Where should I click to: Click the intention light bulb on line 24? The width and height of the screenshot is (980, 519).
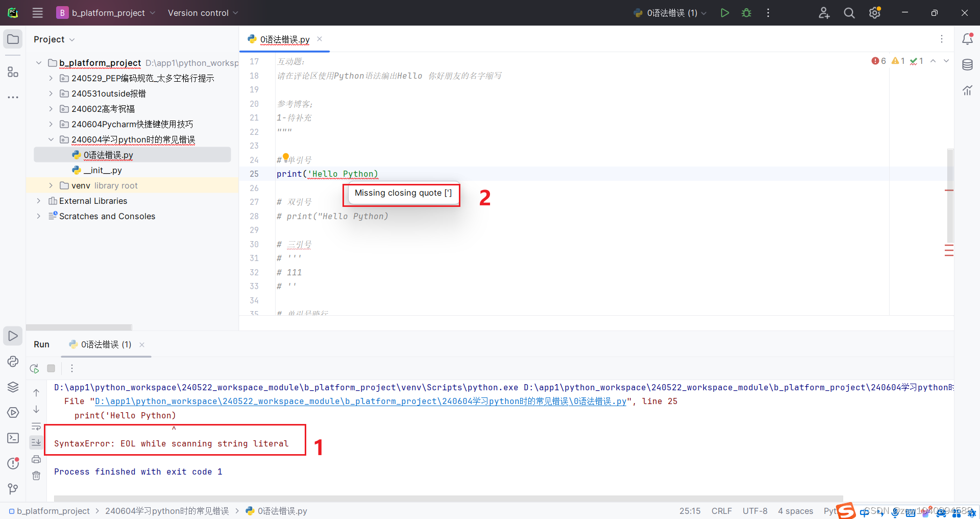(286, 157)
